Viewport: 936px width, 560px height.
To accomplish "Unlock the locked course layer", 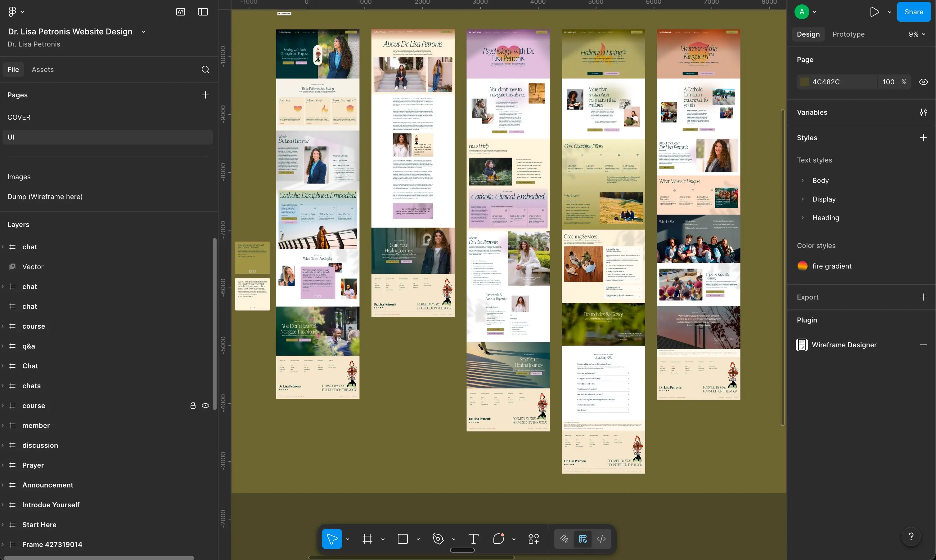I will [193, 405].
